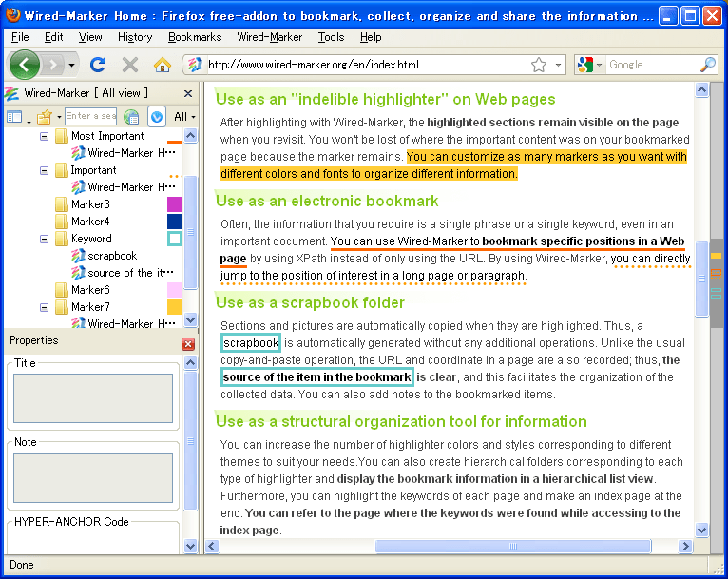Open the View menu
This screenshot has width=728, height=579.
coord(90,37)
